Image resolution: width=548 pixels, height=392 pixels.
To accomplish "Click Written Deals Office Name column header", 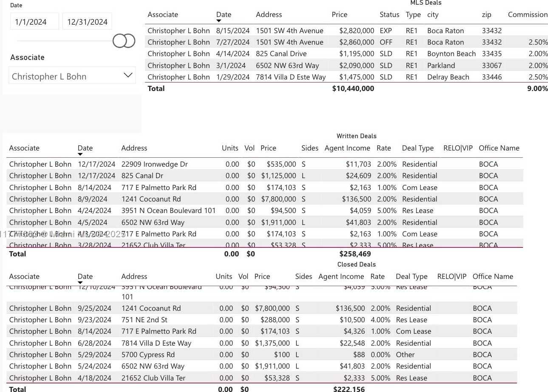I will [x=499, y=148].
